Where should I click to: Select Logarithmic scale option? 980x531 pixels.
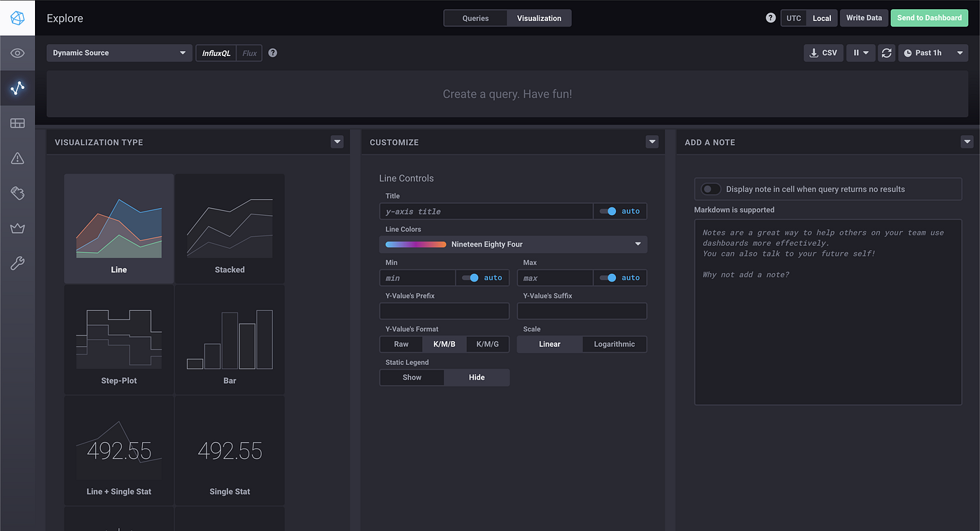614,344
